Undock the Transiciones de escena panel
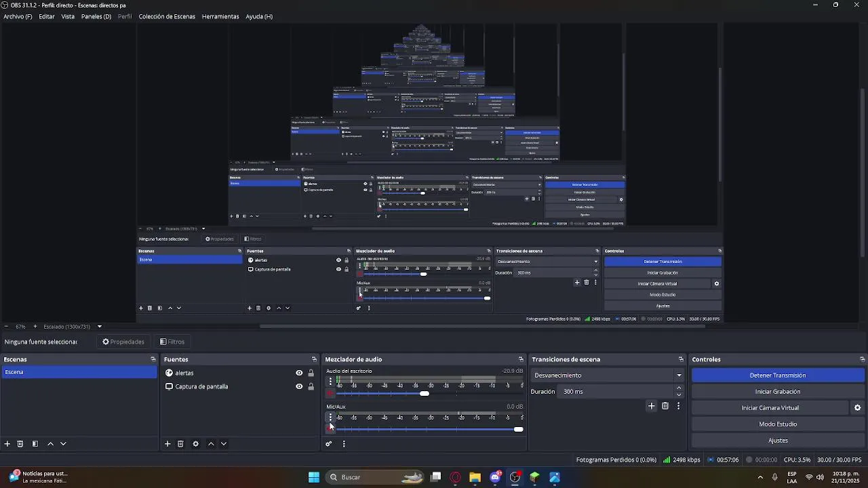Viewport: 868px width, 488px height. 681,359
